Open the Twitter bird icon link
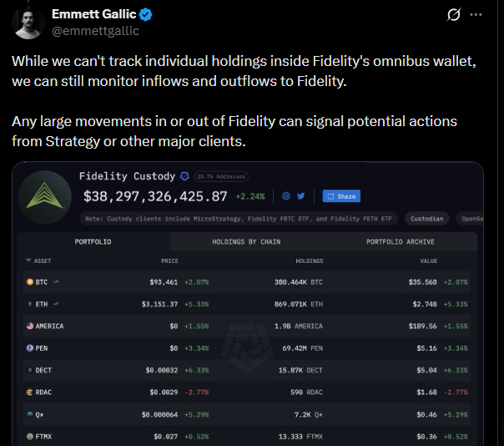Image resolution: width=504 pixels, height=446 pixels. [x=300, y=196]
